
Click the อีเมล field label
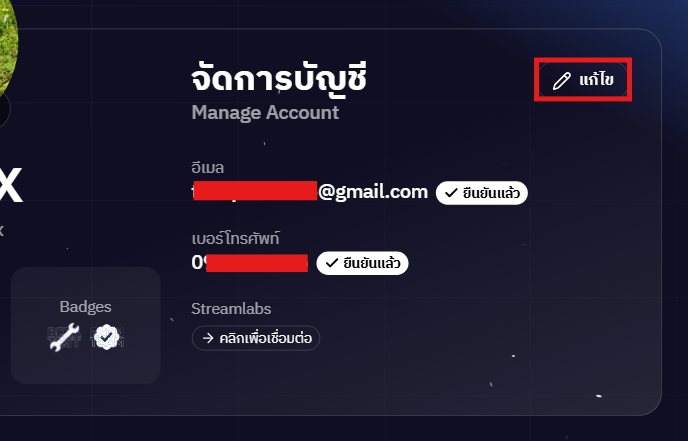point(208,168)
